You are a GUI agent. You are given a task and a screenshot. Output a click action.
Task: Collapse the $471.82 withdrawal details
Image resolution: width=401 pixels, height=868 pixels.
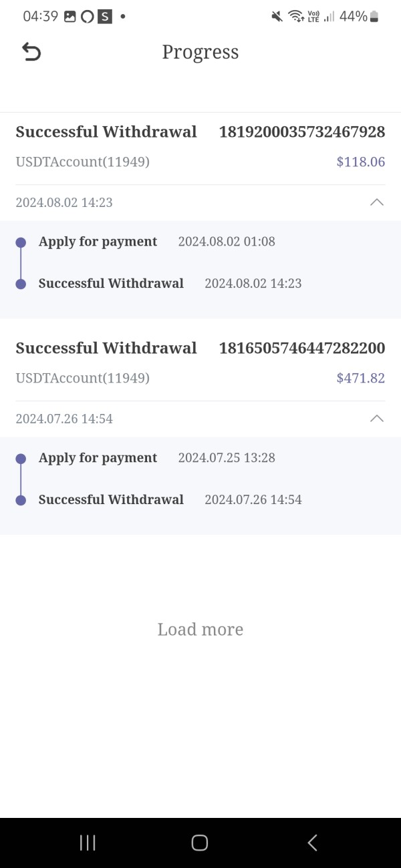point(376,419)
